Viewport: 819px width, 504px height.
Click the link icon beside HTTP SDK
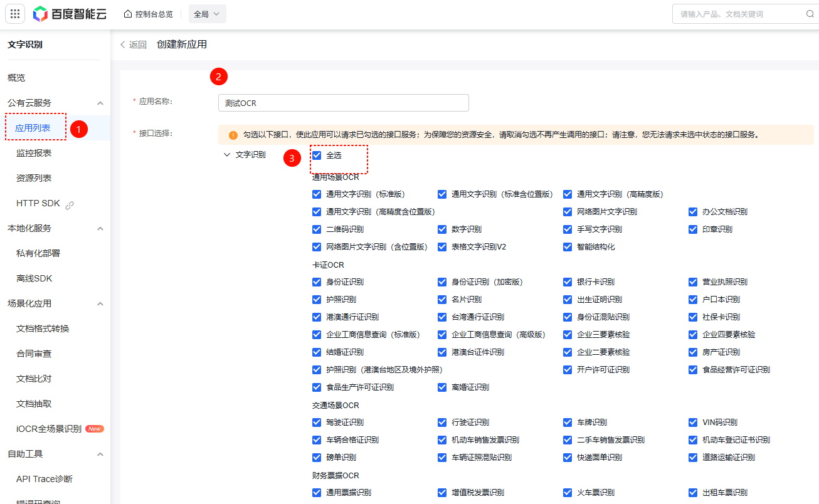click(70, 204)
